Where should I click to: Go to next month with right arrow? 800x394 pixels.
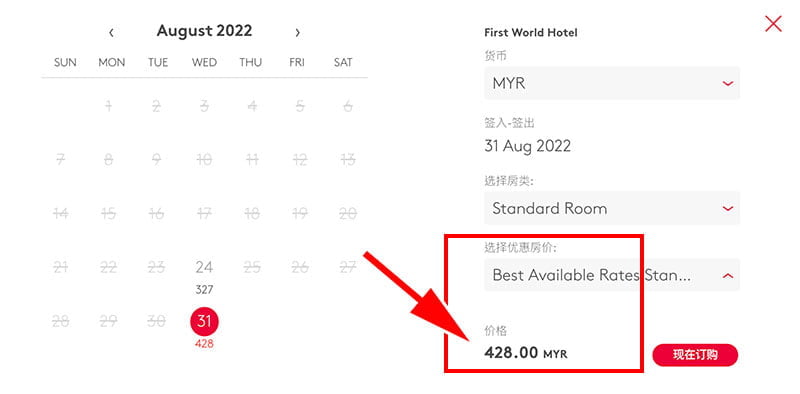pyautogui.click(x=297, y=33)
